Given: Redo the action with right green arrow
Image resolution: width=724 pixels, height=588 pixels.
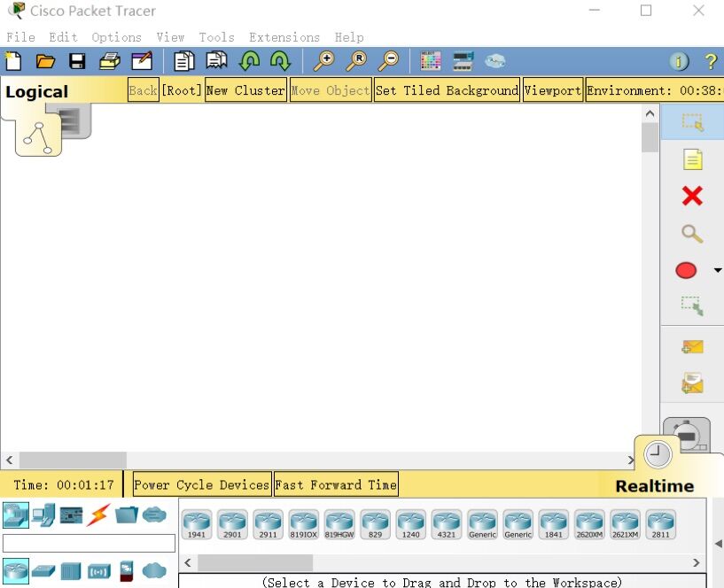Looking at the screenshot, I should pyautogui.click(x=281, y=61).
